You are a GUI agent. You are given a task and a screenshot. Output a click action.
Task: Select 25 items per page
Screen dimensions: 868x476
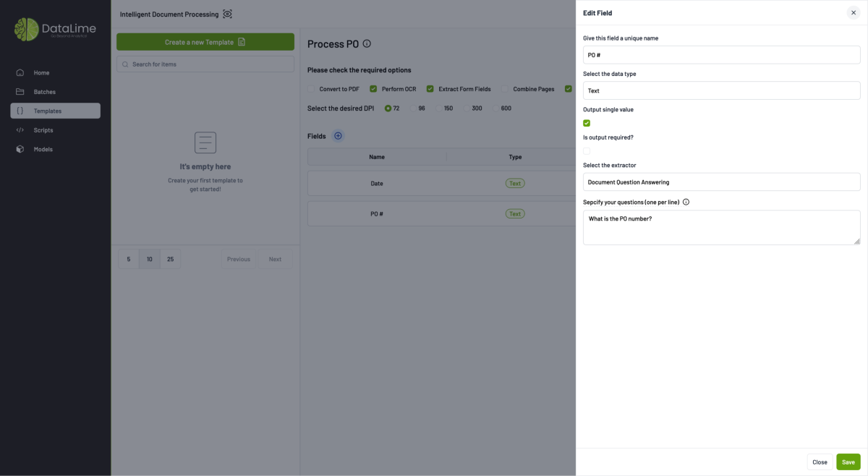pos(170,259)
